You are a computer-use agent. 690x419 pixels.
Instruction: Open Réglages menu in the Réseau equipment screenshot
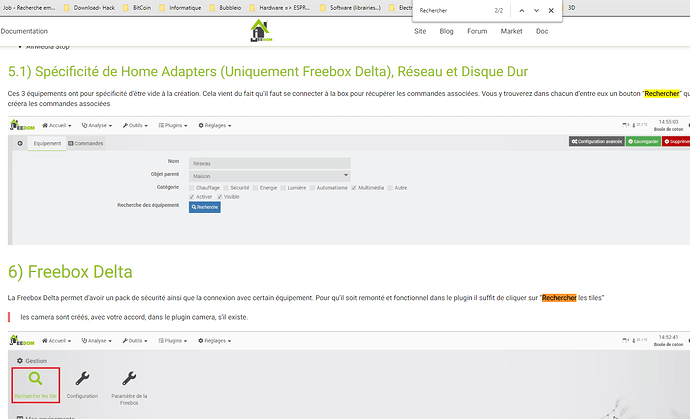point(215,125)
